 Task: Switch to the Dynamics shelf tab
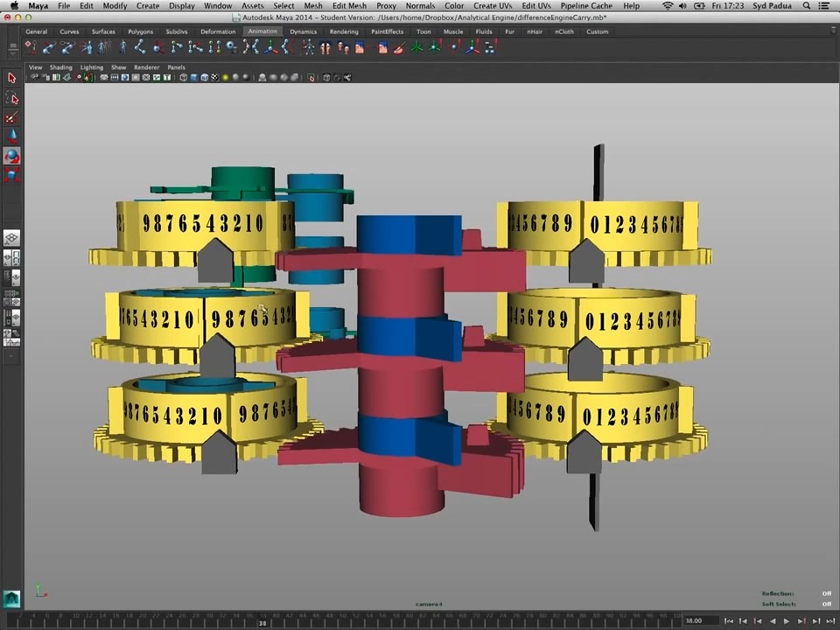tap(303, 31)
